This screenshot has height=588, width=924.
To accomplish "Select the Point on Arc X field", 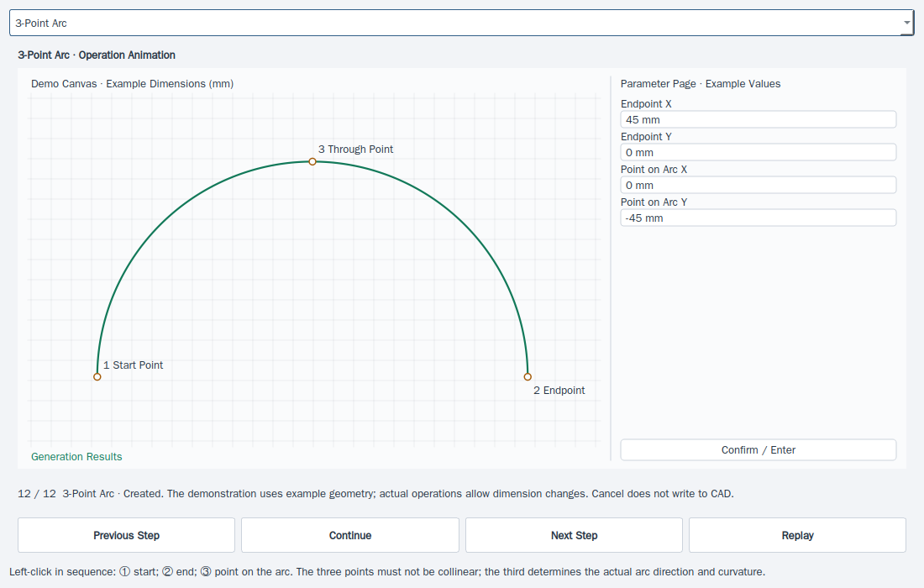I will coord(758,185).
